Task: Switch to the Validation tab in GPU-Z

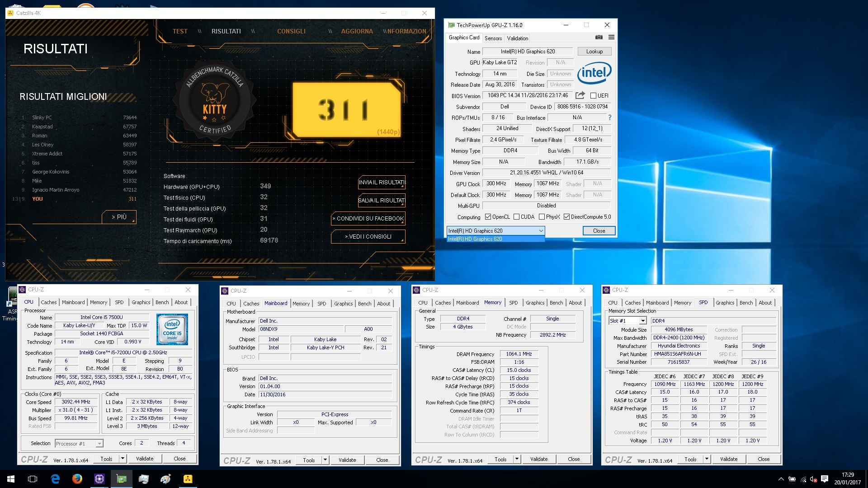Action: tap(518, 38)
